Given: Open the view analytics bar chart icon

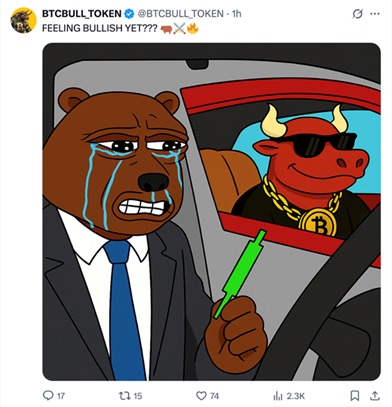Looking at the screenshot, I should click(278, 396).
